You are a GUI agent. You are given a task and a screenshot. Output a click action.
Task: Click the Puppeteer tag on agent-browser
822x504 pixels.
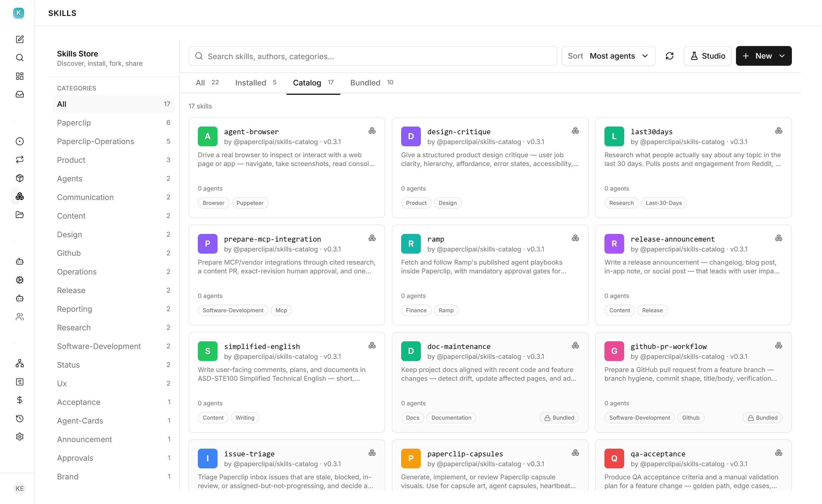click(250, 203)
